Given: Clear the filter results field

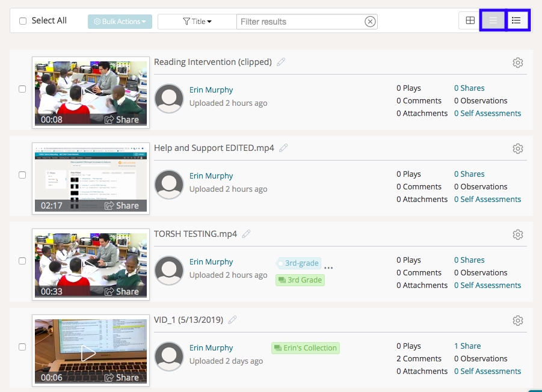Looking at the screenshot, I should (370, 22).
